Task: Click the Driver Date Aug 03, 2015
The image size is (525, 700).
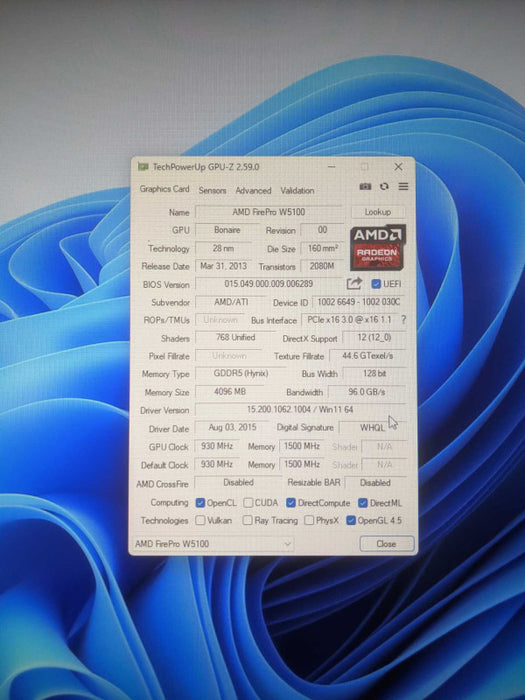Action: pos(232,427)
